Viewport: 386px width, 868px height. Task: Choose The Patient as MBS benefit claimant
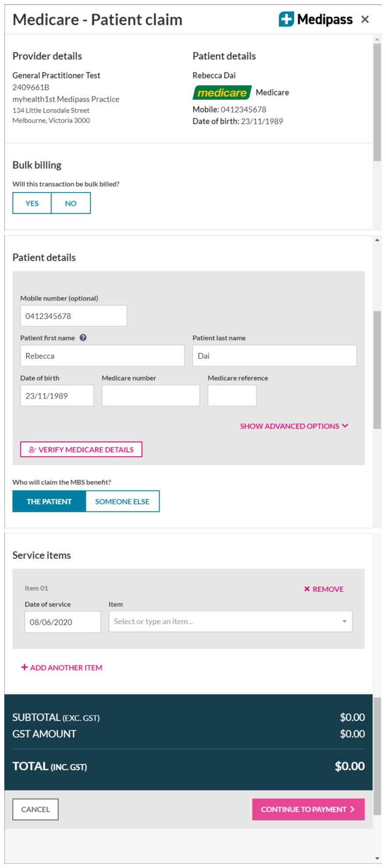(x=49, y=502)
